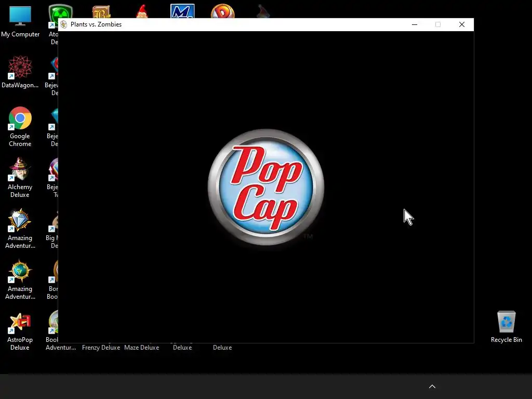Click the PopCap logo splash screen
The image size is (532, 399).
265,187
